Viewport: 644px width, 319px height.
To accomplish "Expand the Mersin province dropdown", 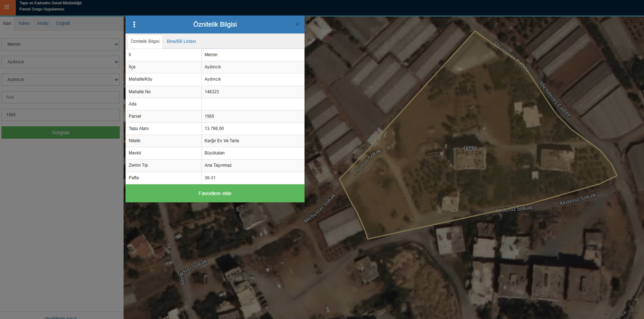I will pyautogui.click(x=60, y=44).
